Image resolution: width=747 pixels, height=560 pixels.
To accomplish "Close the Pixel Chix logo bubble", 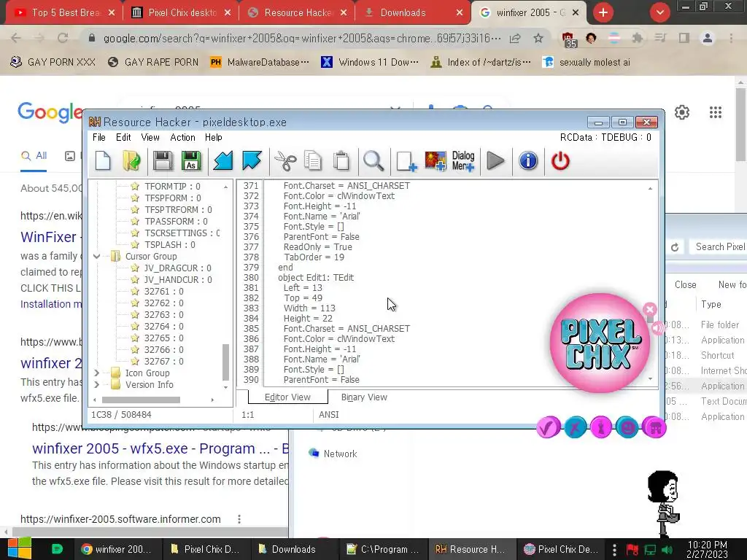I will 650,309.
